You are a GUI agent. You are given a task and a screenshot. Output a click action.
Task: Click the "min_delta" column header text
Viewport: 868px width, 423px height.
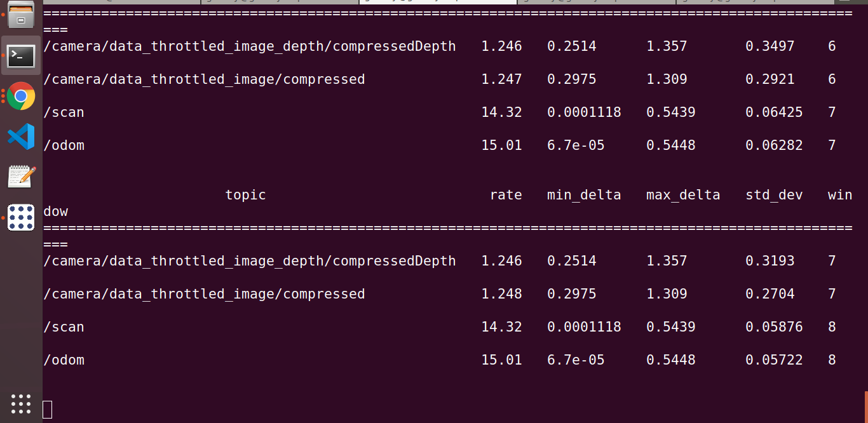point(583,195)
